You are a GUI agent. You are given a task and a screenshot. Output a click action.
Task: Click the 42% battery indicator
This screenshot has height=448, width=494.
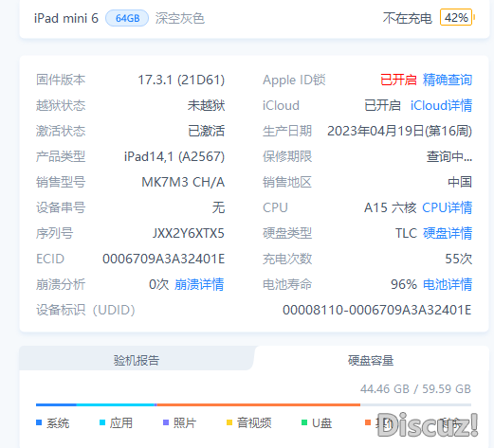click(456, 18)
